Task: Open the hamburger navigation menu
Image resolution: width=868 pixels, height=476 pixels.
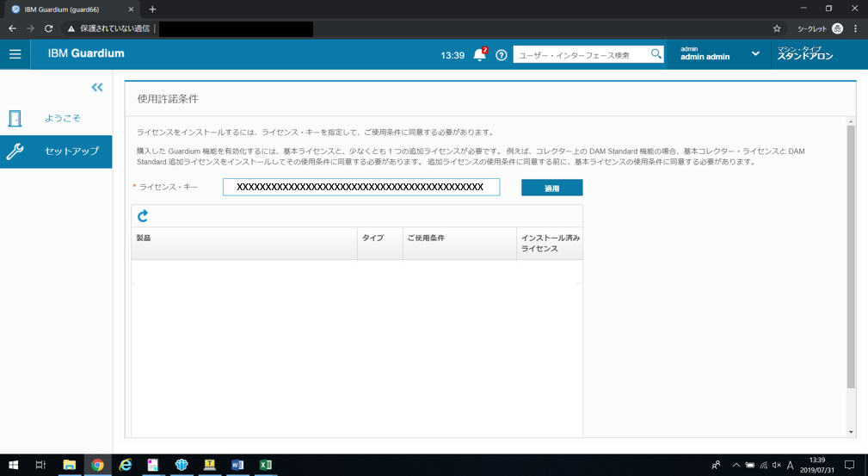Action: click(15, 54)
